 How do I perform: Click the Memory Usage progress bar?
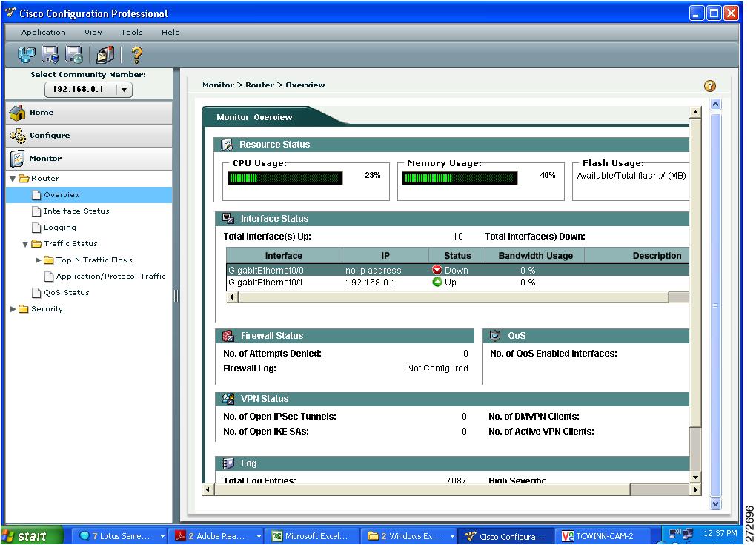(x=460, y=178)
